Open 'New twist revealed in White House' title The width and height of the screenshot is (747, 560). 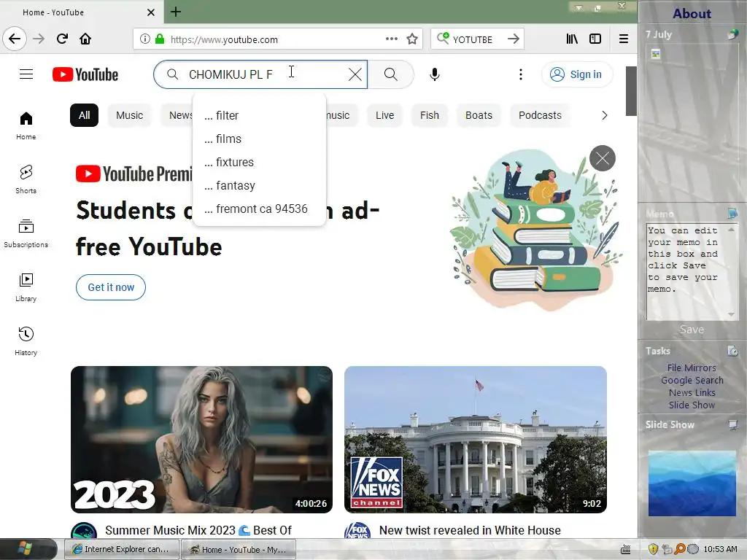pos(470,530)
